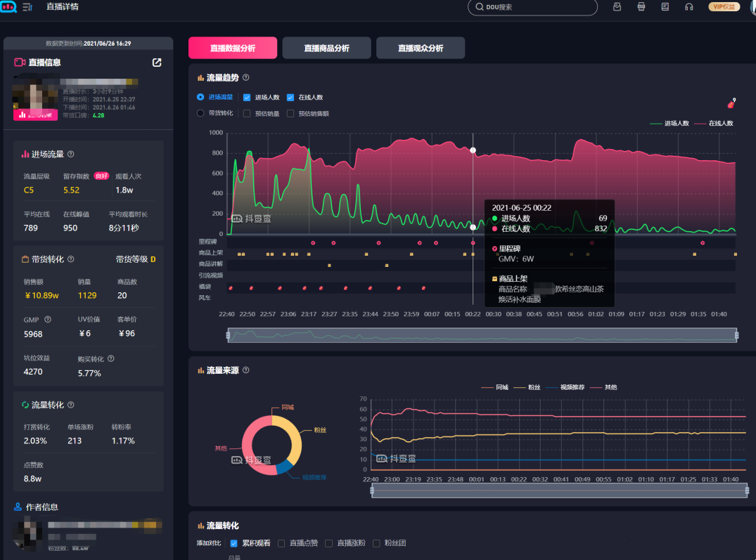The image size is (756, 560).
Task: Switch to 直播观众分析 tab
Action: (420, 48)
